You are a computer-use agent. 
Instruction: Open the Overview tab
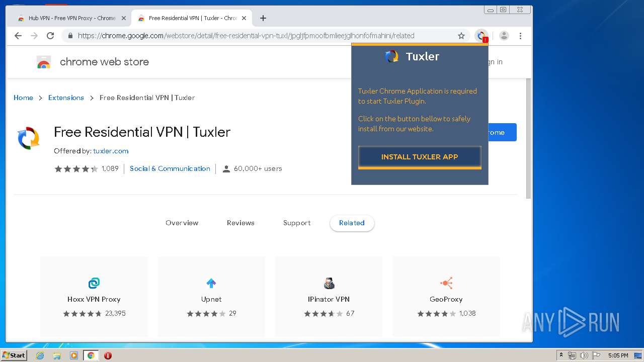tap(182, 223)
